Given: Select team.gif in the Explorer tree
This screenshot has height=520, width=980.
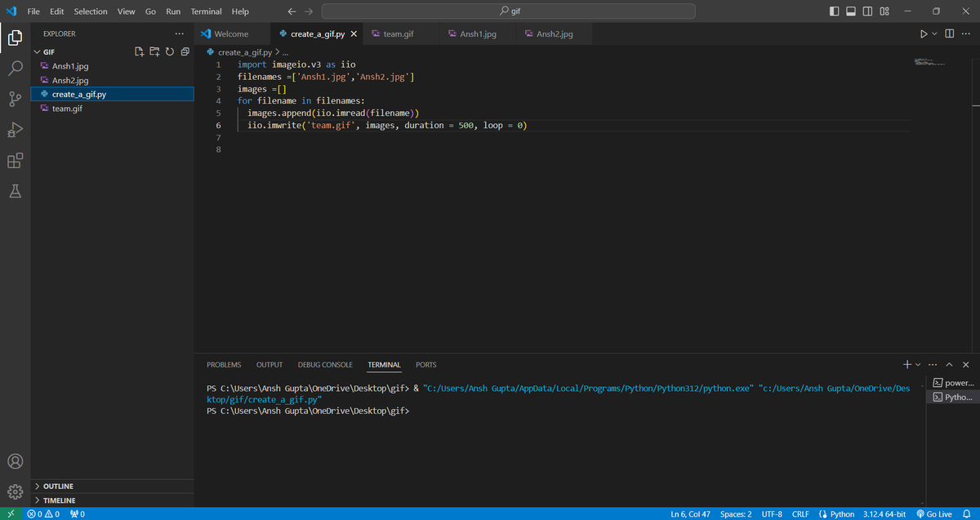Looking at the screenshot, I should [113, 109].
